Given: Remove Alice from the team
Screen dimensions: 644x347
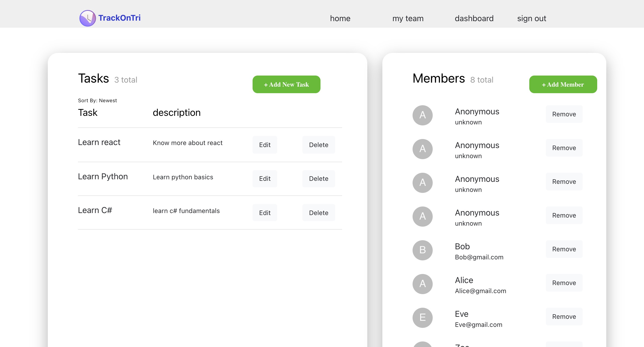Looking at the screenshot, I should [564, 283].
